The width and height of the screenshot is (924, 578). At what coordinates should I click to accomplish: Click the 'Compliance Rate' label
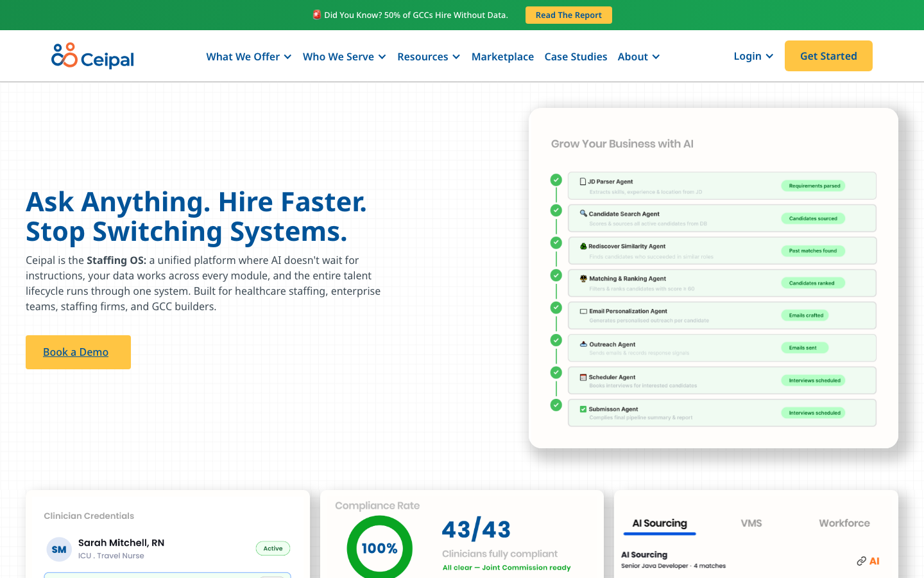[377, 505]
